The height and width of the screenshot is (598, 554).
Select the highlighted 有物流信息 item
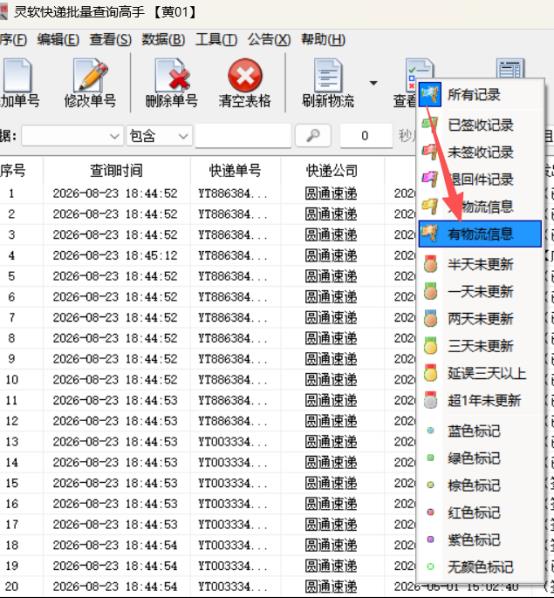point(480,233)
